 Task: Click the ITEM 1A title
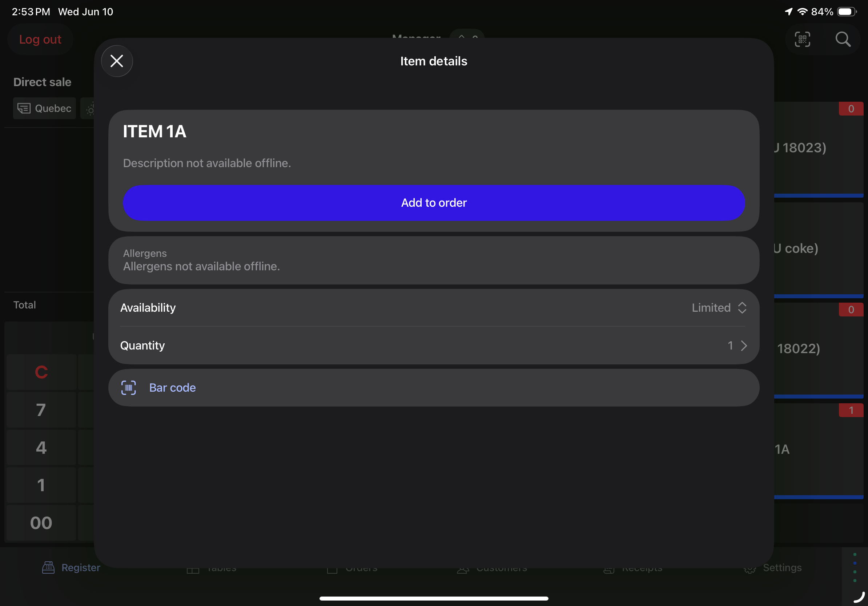pyautogui.click(x=154, y=132)
